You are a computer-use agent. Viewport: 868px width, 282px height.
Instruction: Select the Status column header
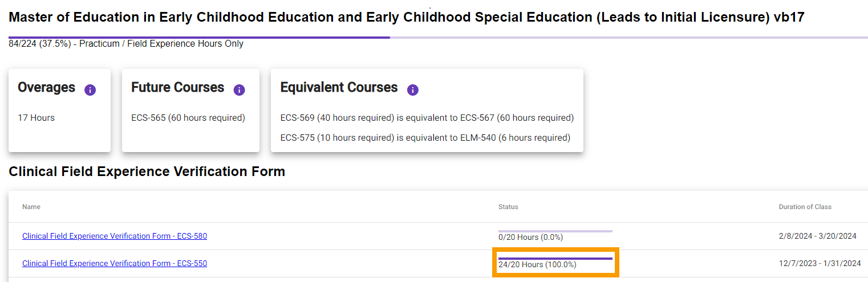508,207
